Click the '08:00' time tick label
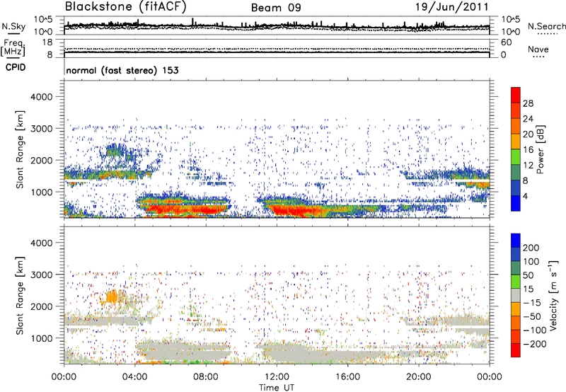The width and height of the screenshot is (566, 392). 206,377
